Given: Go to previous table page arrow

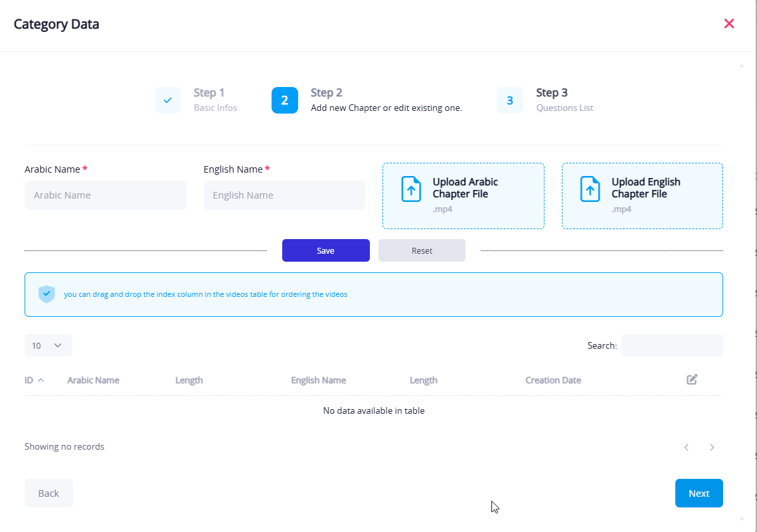Looking at the screenshot, I should pyautogui.click(x=687, y=447).
